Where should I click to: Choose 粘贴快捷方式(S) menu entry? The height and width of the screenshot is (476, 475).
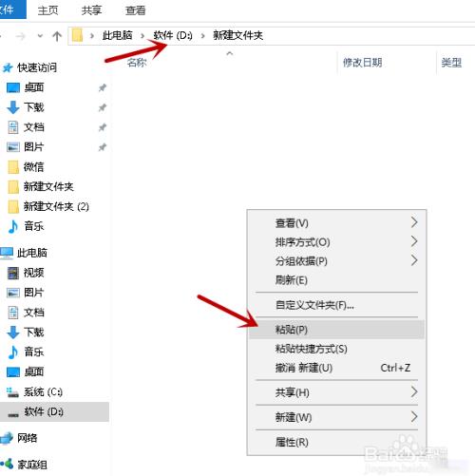tap(336, 349)
